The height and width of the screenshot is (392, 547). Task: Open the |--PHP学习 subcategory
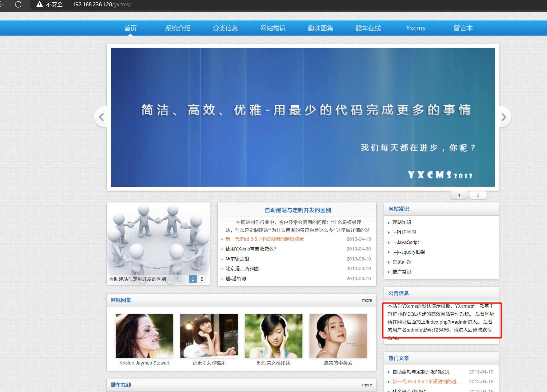404,232
